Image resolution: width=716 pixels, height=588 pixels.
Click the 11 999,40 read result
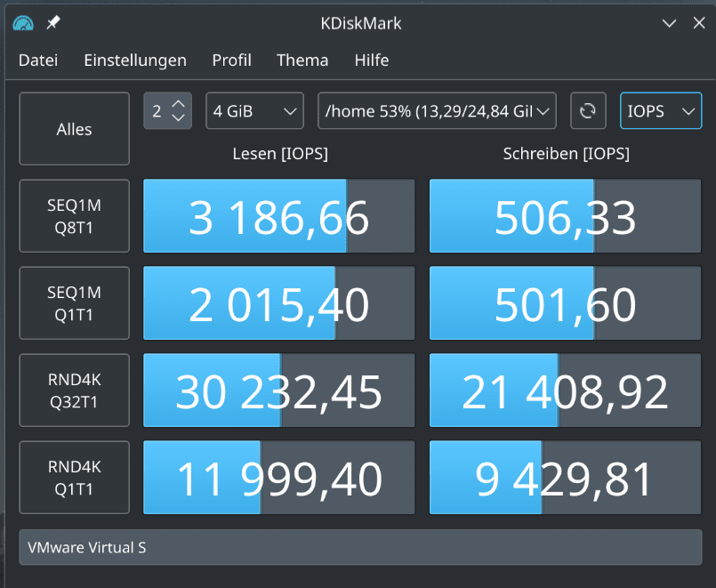tap(279, 478)
